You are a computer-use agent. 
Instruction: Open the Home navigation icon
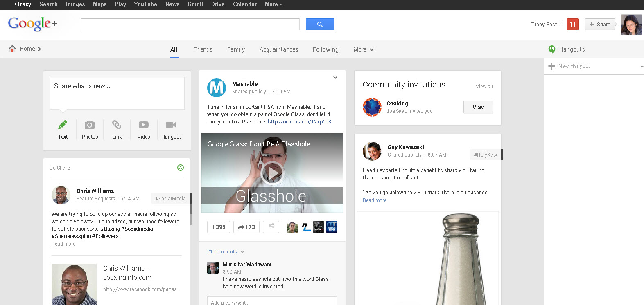[12, 49]
